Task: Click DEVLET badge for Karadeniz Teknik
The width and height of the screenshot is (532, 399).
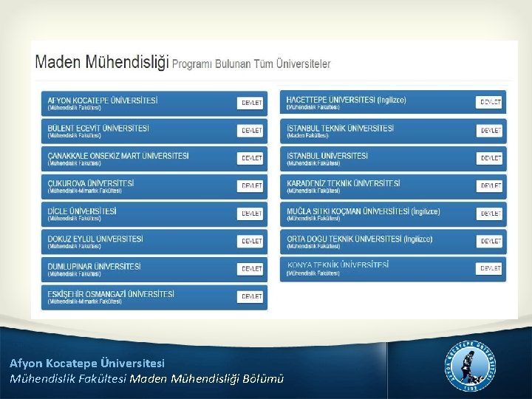Action: (x=489, y=186)
